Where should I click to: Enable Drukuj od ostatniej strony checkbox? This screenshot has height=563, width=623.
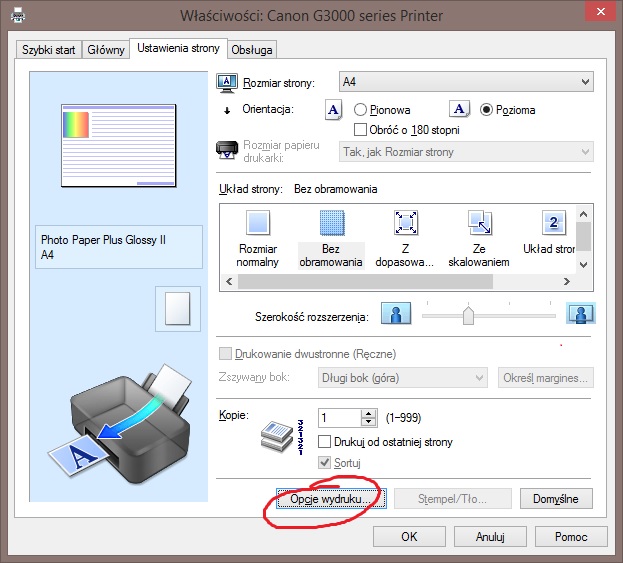[x=324, y=441]
